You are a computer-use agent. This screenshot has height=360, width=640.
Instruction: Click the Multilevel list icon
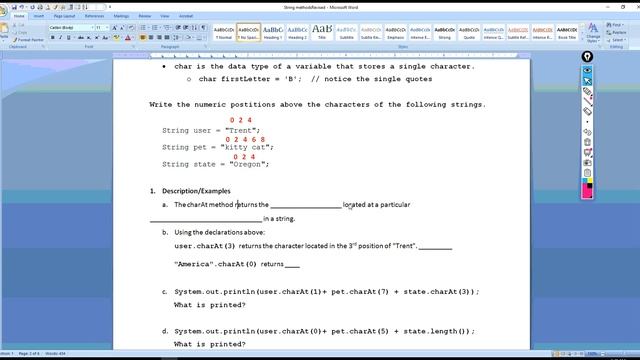[x=167, y=27]
